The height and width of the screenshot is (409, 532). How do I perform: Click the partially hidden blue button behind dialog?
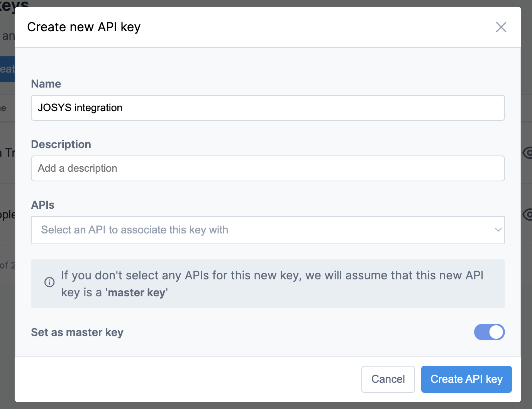tap(7, 69)
